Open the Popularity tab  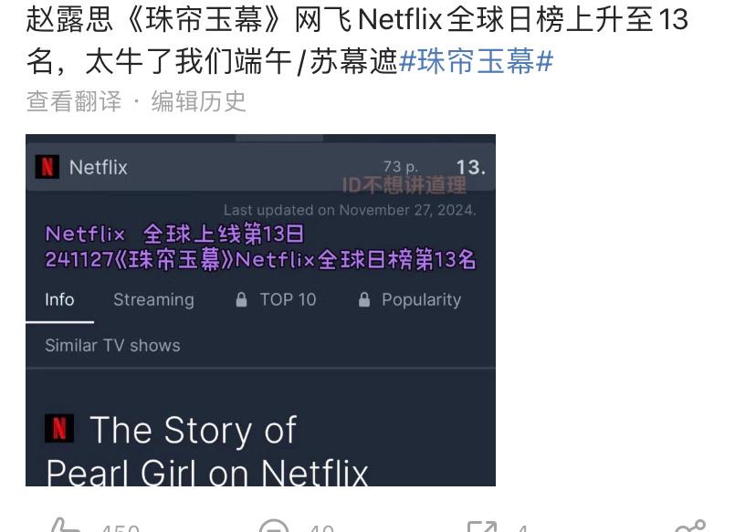[422, 299]
